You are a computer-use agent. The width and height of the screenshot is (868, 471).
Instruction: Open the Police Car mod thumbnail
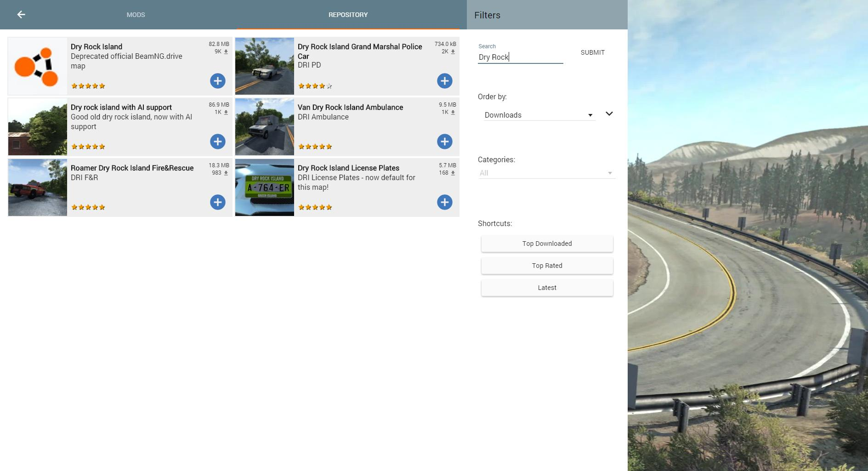pyautogui.click(x=265, y=66)
